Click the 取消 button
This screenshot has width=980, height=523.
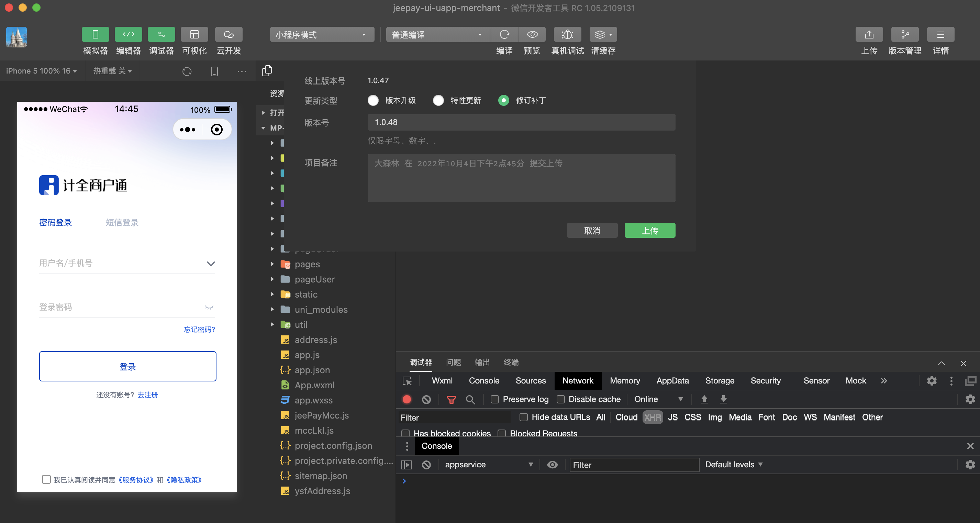pyautogui.click(x=592, y=231)
